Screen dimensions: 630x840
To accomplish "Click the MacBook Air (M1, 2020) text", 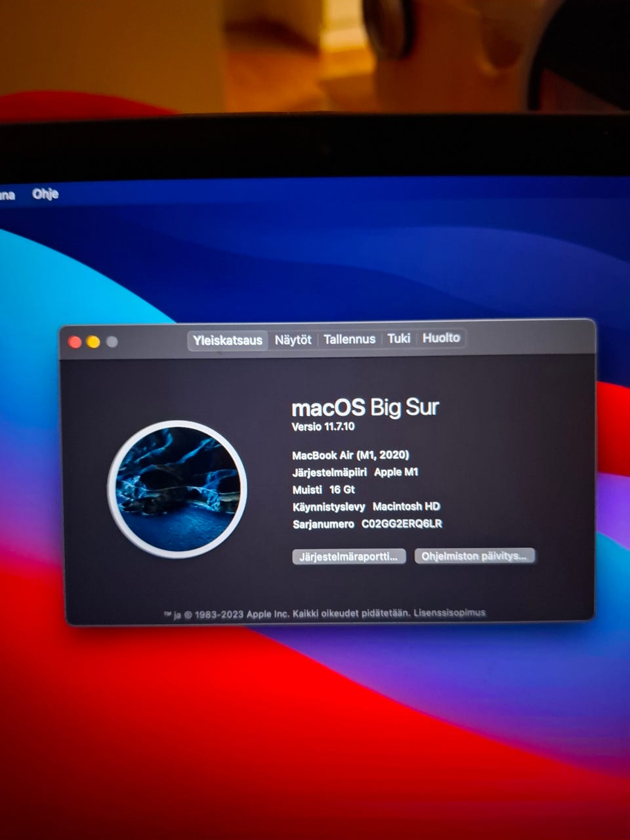I will [x=350, y=455].
